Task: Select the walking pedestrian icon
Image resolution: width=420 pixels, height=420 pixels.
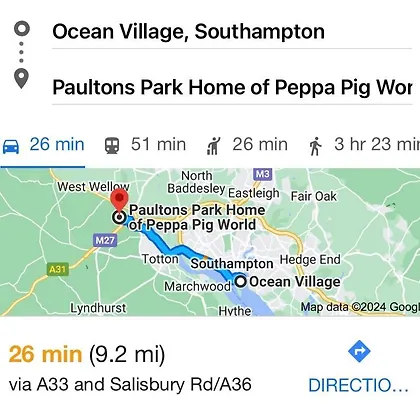Action: (315, 146)
